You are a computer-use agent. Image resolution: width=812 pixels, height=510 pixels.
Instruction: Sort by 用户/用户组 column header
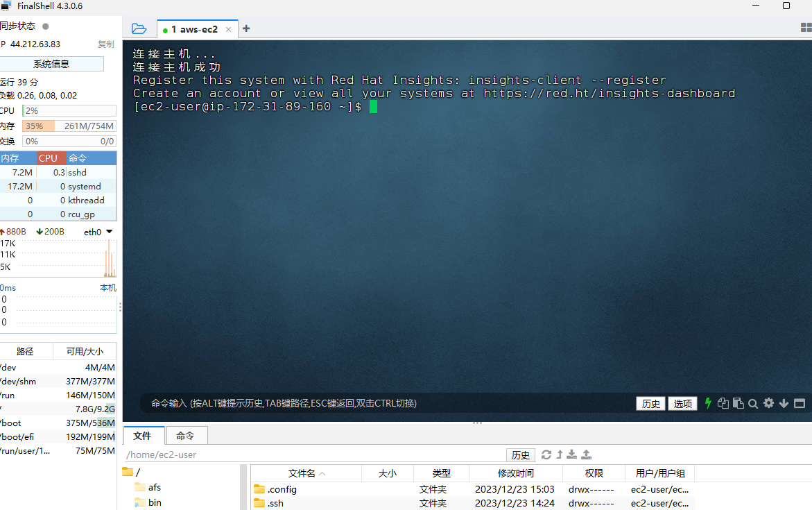pos(659,473)
